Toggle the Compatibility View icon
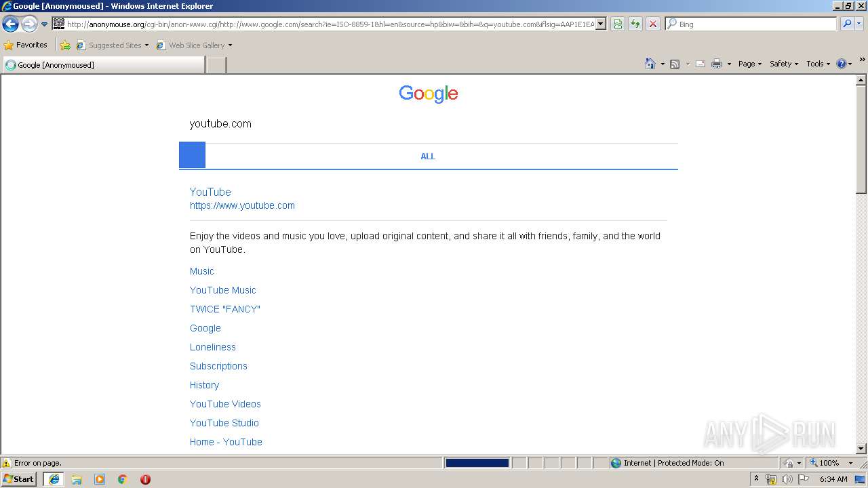The width and height of the screenshot is (868, 488). [618, 24]
